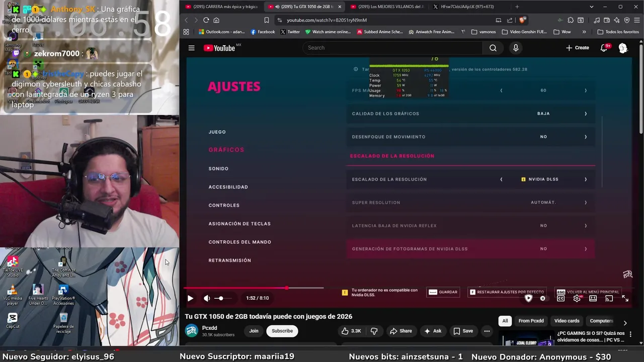Reload the page in the browser toolbar

(206, 20)
